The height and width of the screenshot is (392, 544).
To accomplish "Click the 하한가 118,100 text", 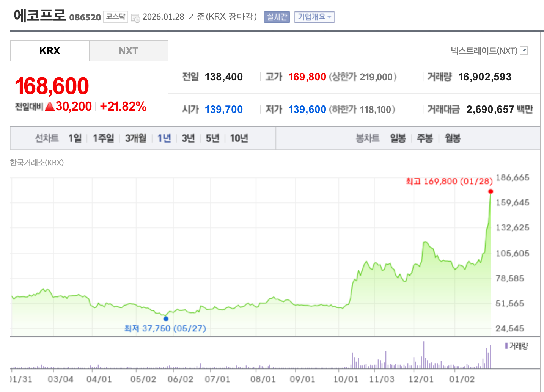I will (x=362, y=110).
